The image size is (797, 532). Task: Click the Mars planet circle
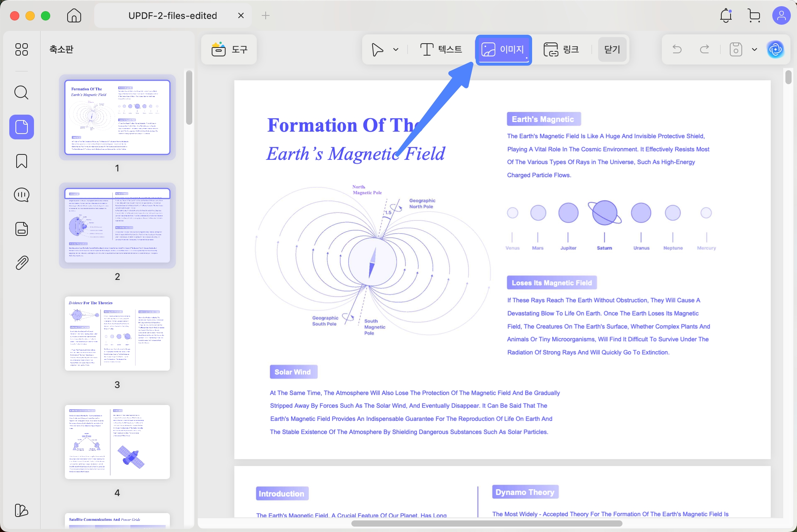coord(538,213)
